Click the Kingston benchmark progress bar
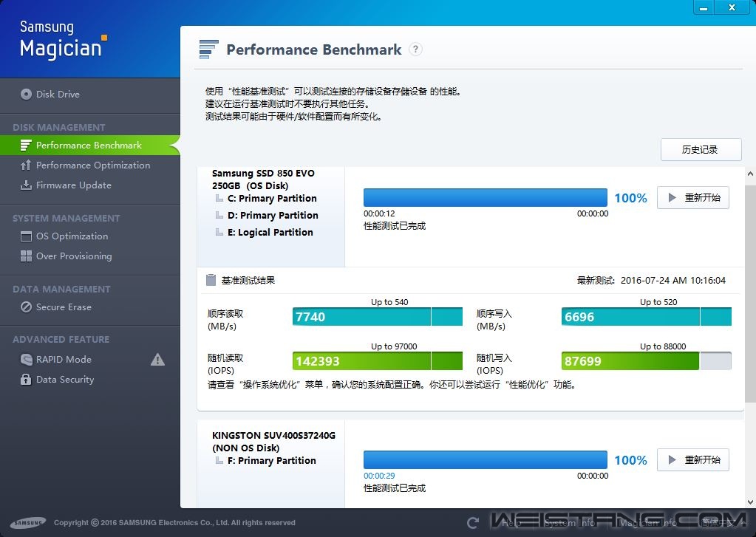This screenshot has height=537, width=756. [x=486, y=460]
